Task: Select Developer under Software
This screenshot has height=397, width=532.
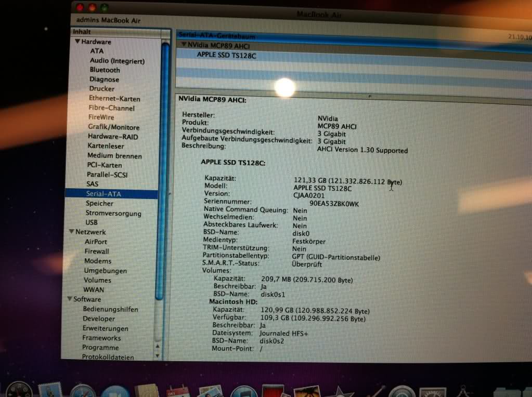Action: point(99,319)
